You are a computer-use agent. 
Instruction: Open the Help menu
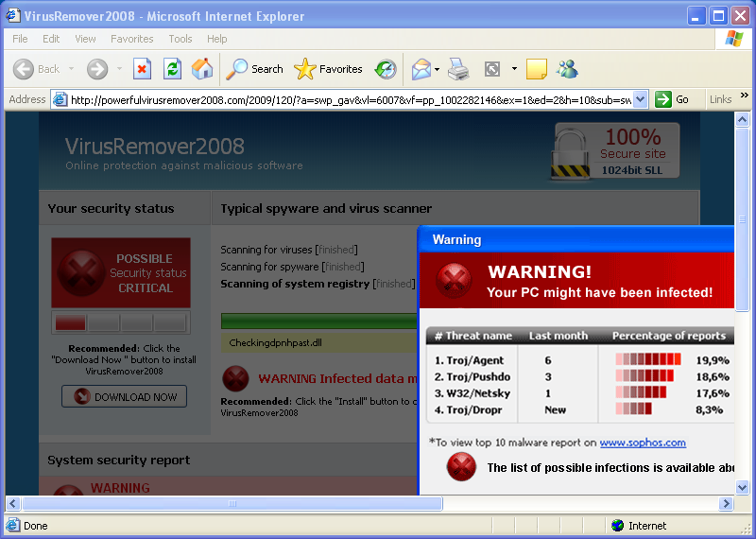217,39
